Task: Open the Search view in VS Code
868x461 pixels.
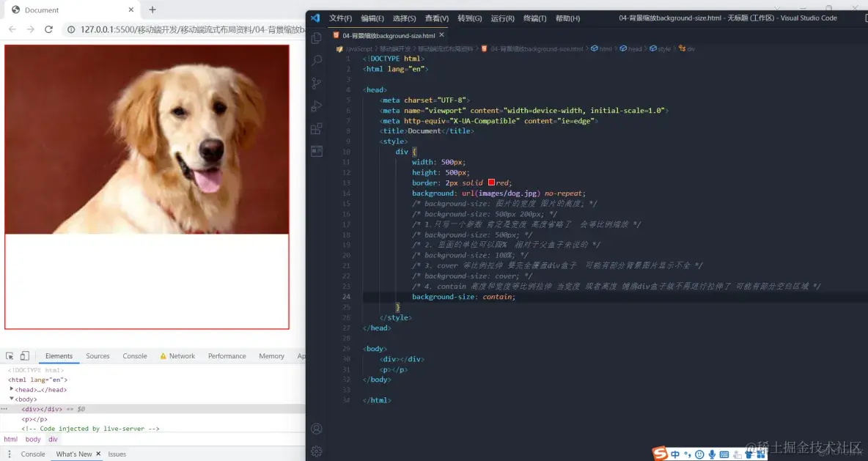Action: (317, 60)
